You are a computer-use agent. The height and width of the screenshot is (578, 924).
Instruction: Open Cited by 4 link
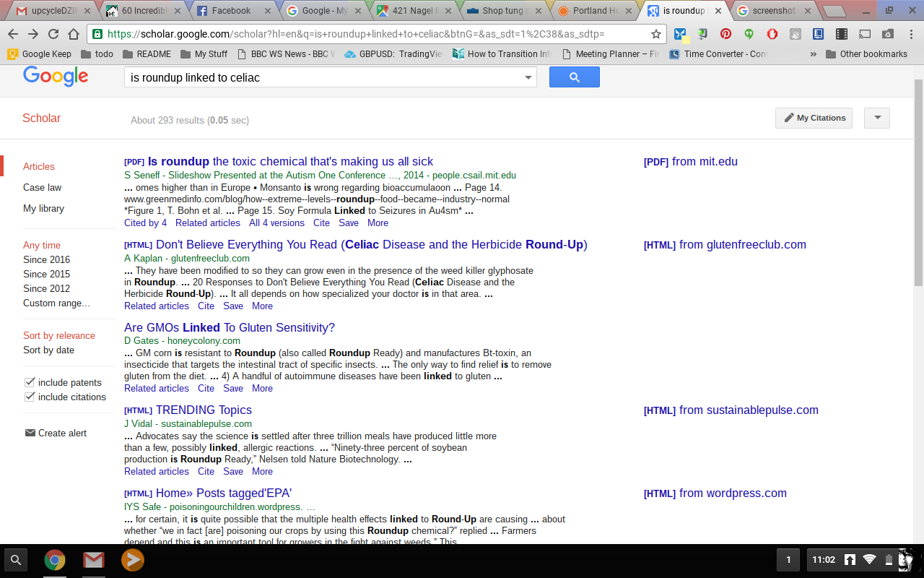coord(145,223)
